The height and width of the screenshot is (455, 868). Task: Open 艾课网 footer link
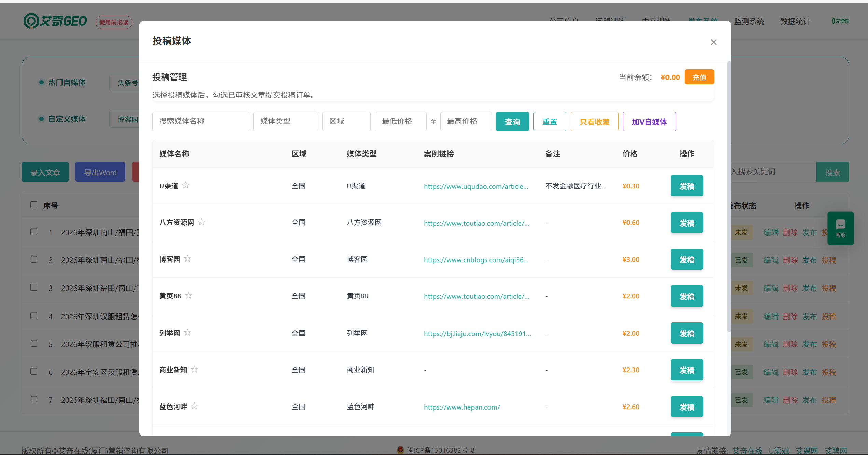click(x=807, y=451)
